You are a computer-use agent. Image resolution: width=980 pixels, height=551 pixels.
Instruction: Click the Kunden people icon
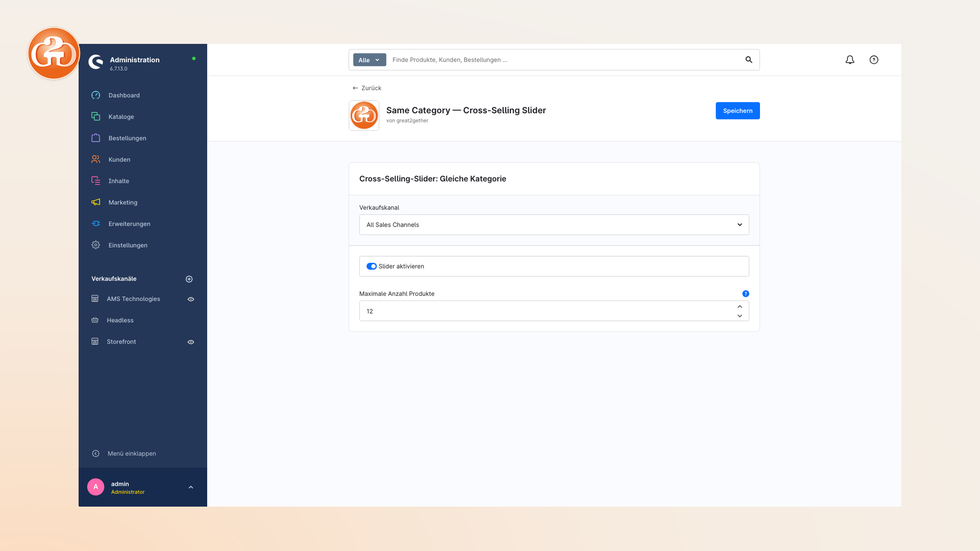pos(95,160)
